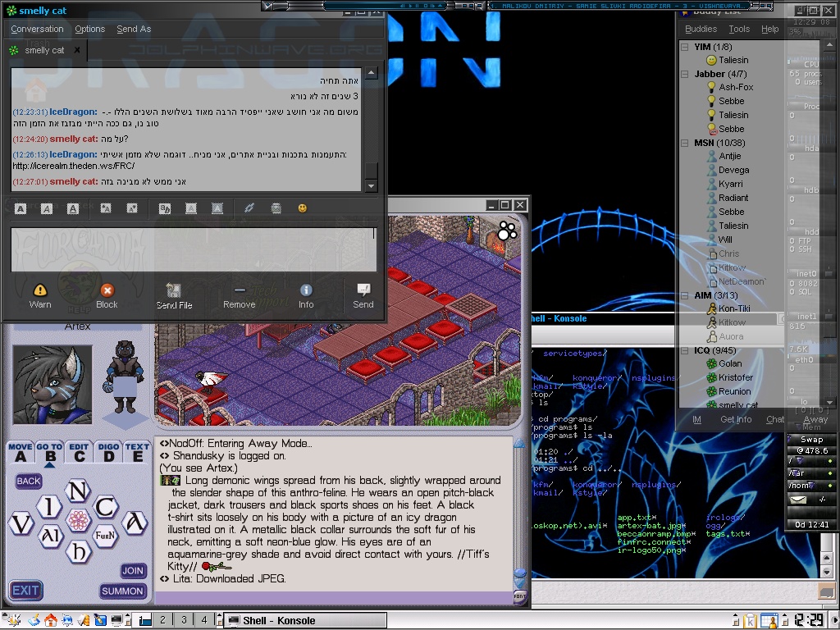Image resolution: width=840 pixels, height=630 pixels.
Task: Click the Artex character portrait
Action: (52, 385)
